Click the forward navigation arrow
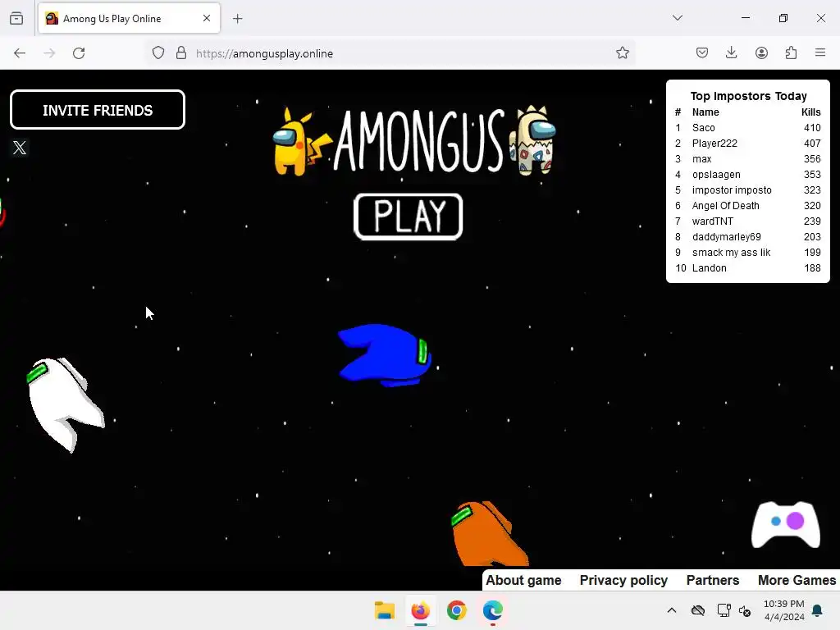Screen dimensions: 840x630 point(49,53)
